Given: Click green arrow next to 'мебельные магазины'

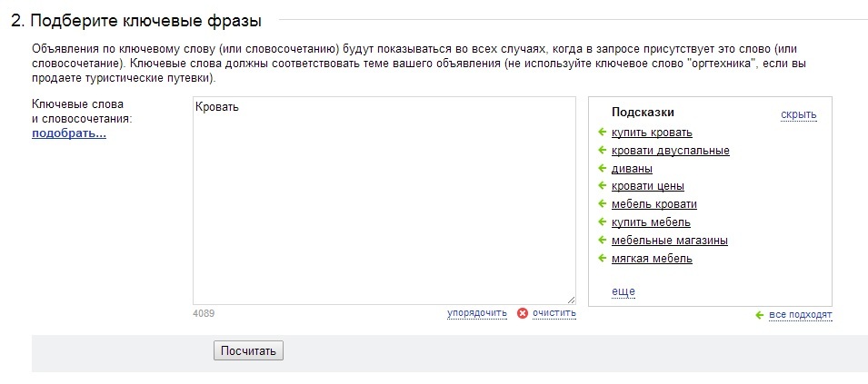Looking at the screenshot, I should (x=603, y=240).
